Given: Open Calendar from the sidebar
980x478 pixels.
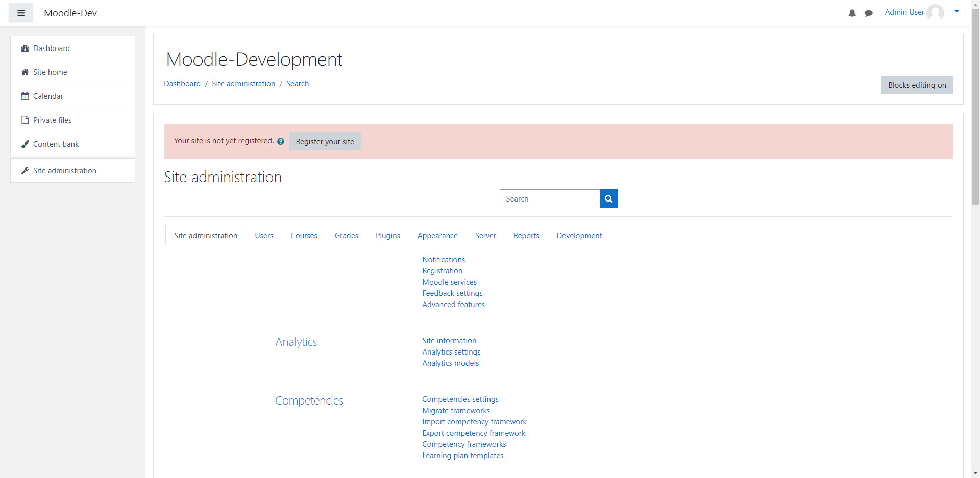Looking at the screenshot, I should point(72,96).
